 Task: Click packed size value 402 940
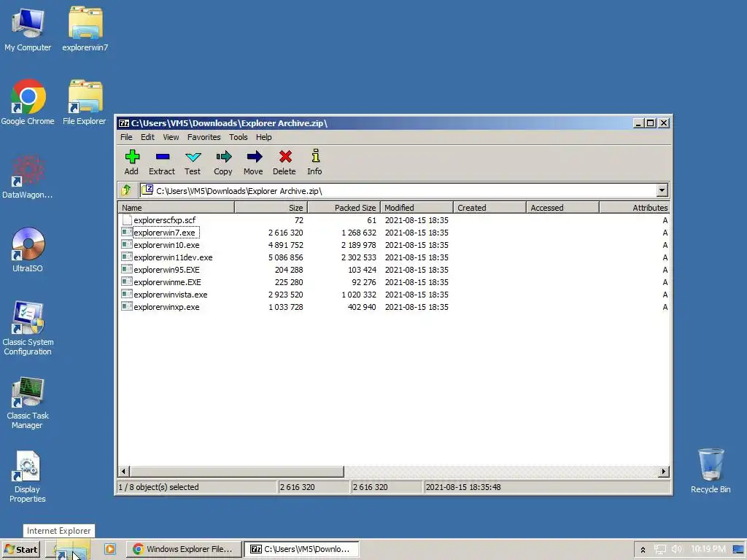tap(362, 307)
